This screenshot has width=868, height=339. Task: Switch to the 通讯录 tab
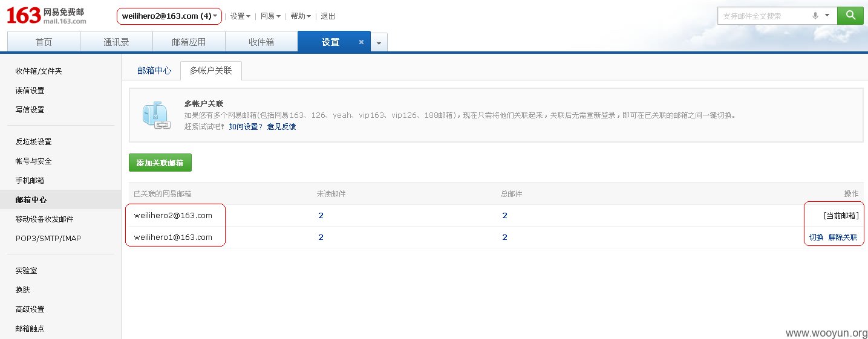click(116, 42)
